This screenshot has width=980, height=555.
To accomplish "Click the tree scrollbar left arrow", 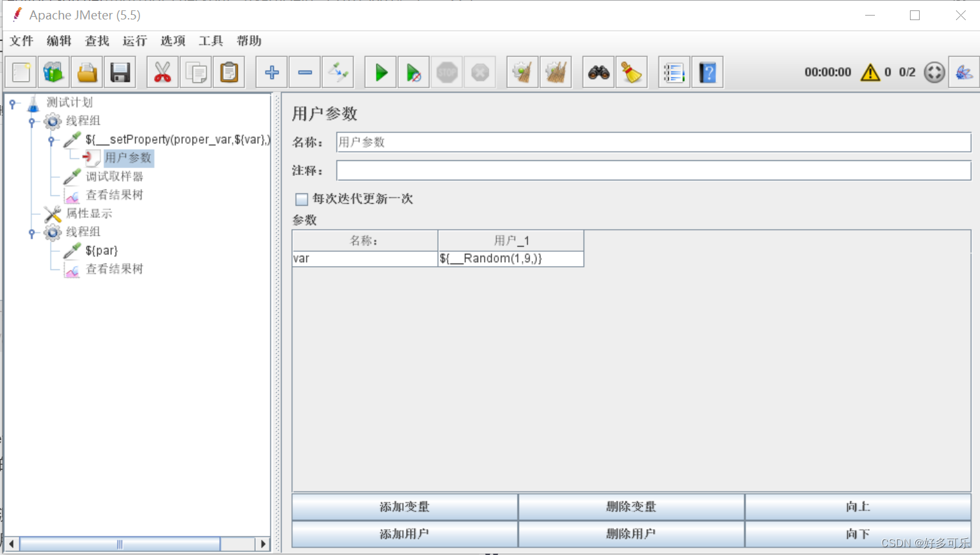I will tap(12, 544).
